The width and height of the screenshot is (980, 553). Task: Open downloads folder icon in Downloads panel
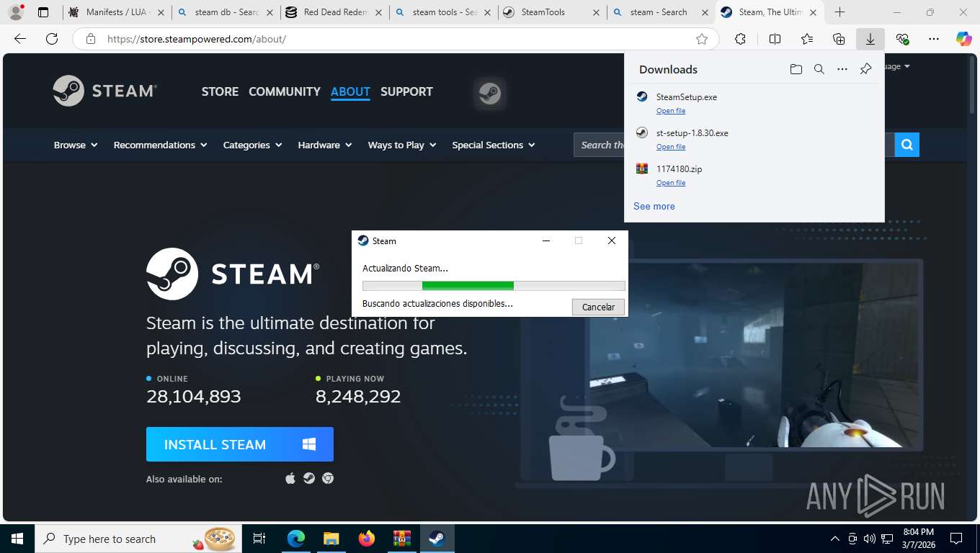coord(796,69)
